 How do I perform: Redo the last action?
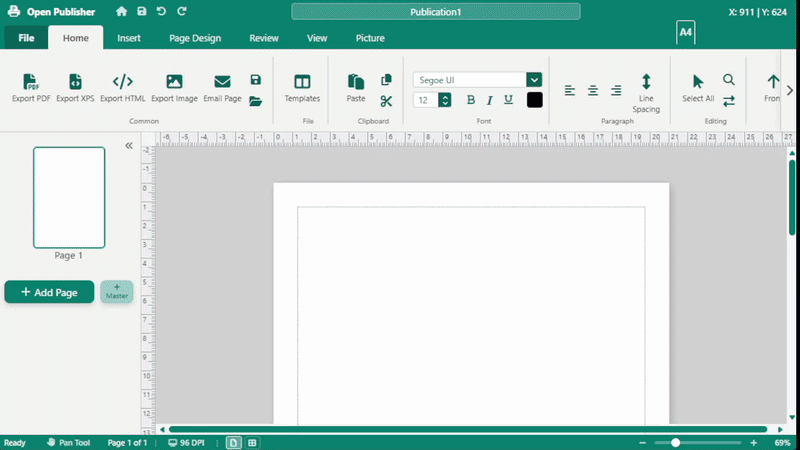pos(182,11)
